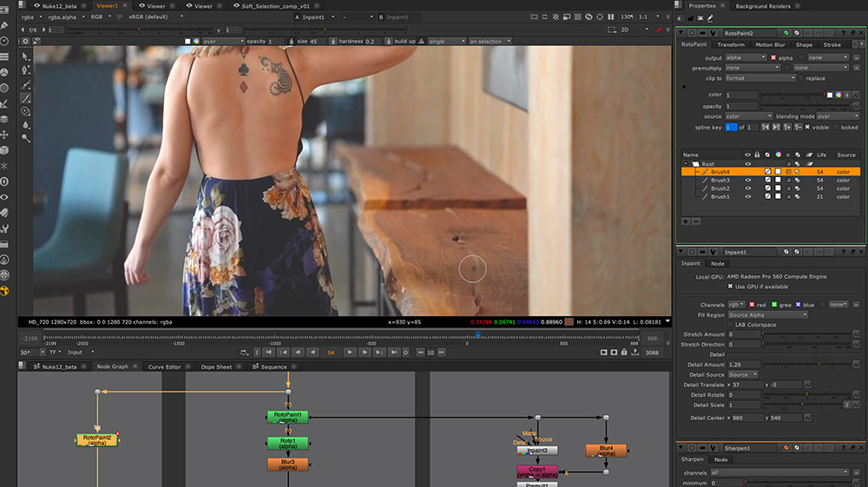
Task: Open the Motion Blur tab in RotoPaint2
Action: click(769, 44)
